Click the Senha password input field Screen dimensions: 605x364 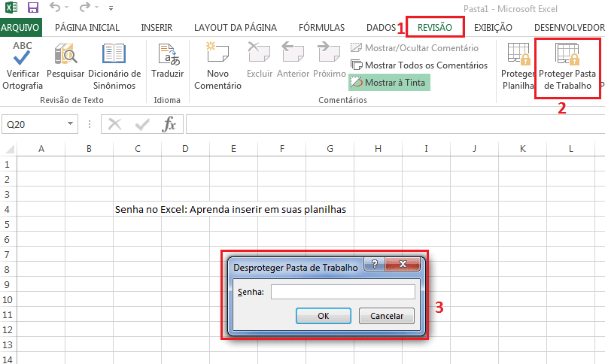pyautogui.click(x=342, y=292)
